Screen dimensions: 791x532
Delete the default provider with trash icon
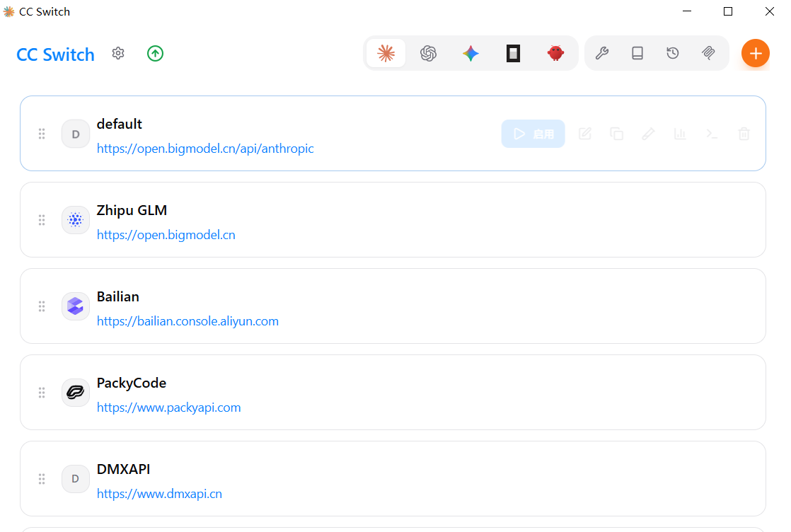744,134
